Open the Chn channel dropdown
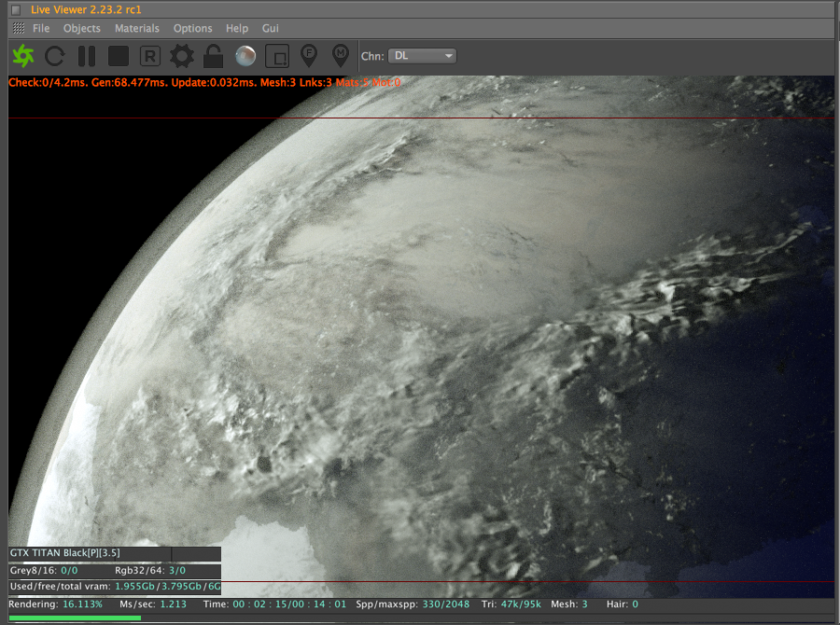Viewport: 840px width, 625px height. 422,56
